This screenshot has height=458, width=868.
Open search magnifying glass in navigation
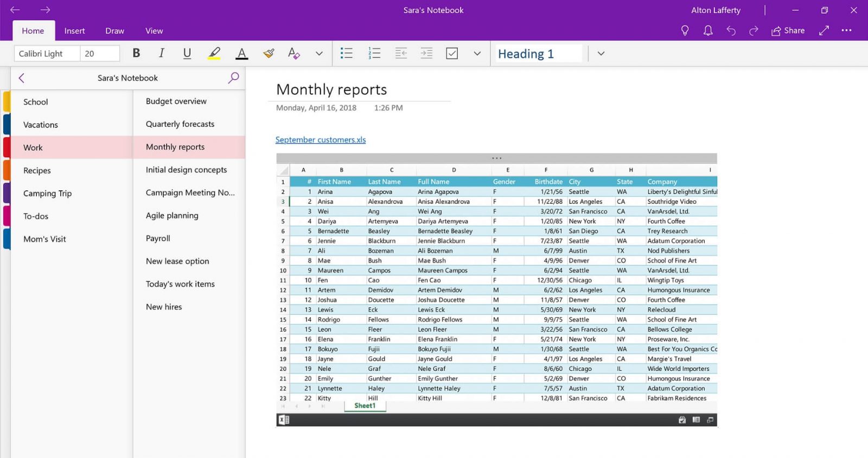pyautogui.click(x=233, y=78)
